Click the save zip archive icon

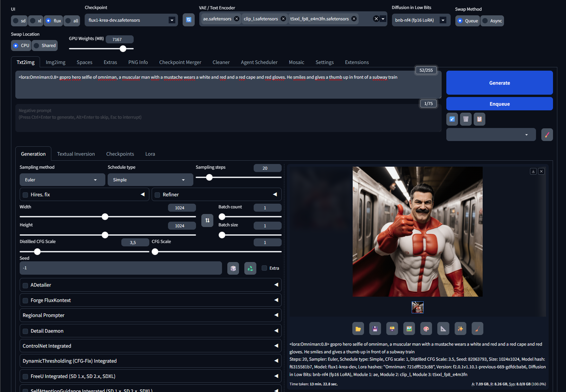(392, 329)
